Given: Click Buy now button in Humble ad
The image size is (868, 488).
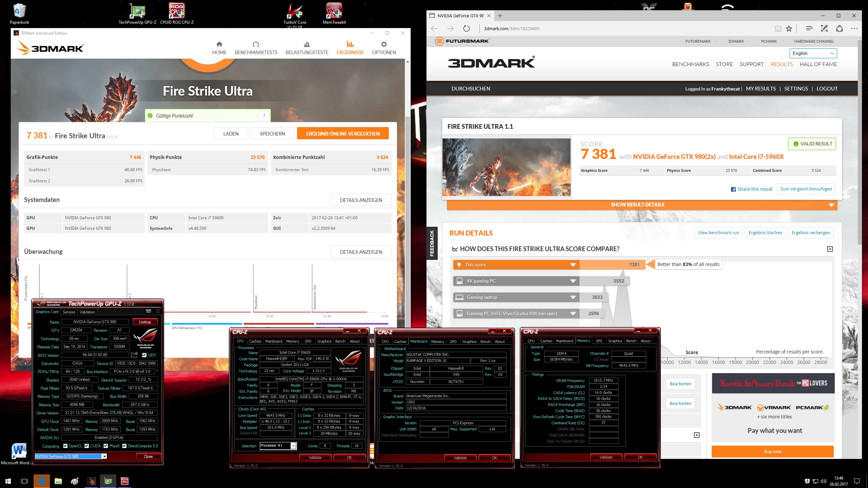Looking at the screenshot, I should (772, 451).
